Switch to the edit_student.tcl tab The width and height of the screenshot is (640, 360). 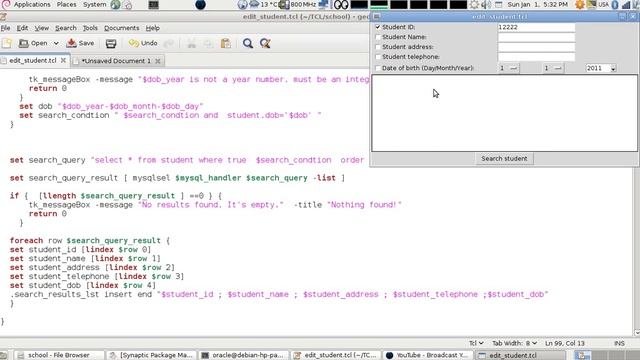(33, 60)
